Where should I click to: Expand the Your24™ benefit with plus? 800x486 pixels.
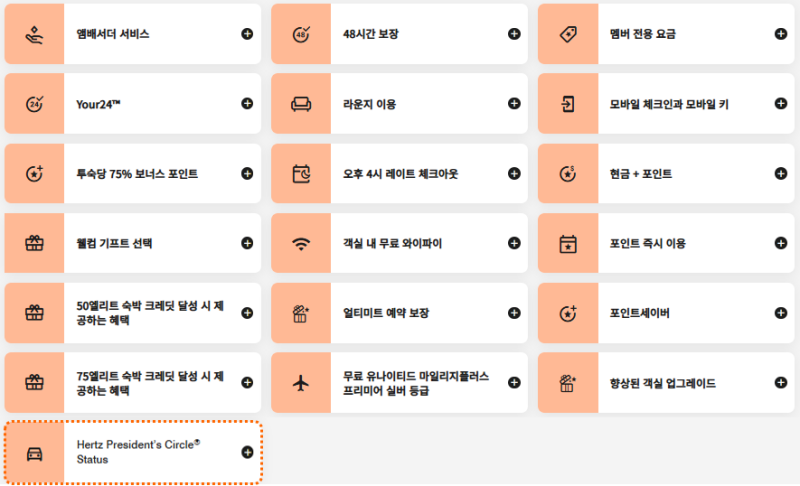(x=247, y=104)
